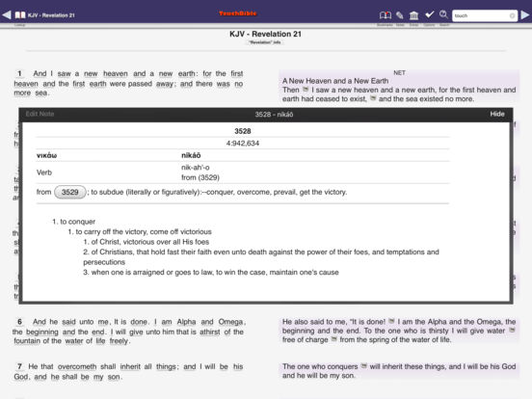Image resolution: width=532 pixels, height=399 pixels.
Task: Click the word 'freely' in verse 6
Action: [x=119, y=341]
